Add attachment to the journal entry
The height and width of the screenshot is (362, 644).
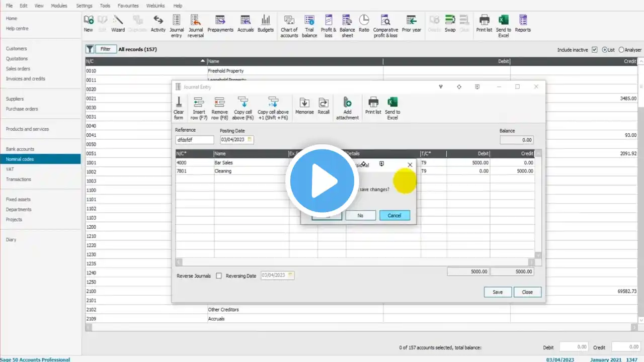[347, 108]
